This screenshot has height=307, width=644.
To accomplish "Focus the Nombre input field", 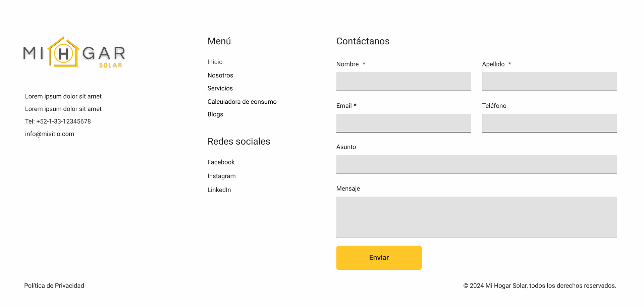I will (404, 82).
